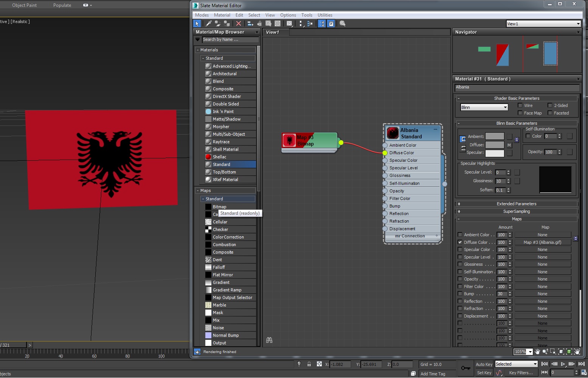Enable the Face Map checkbox

coord(520,113)
